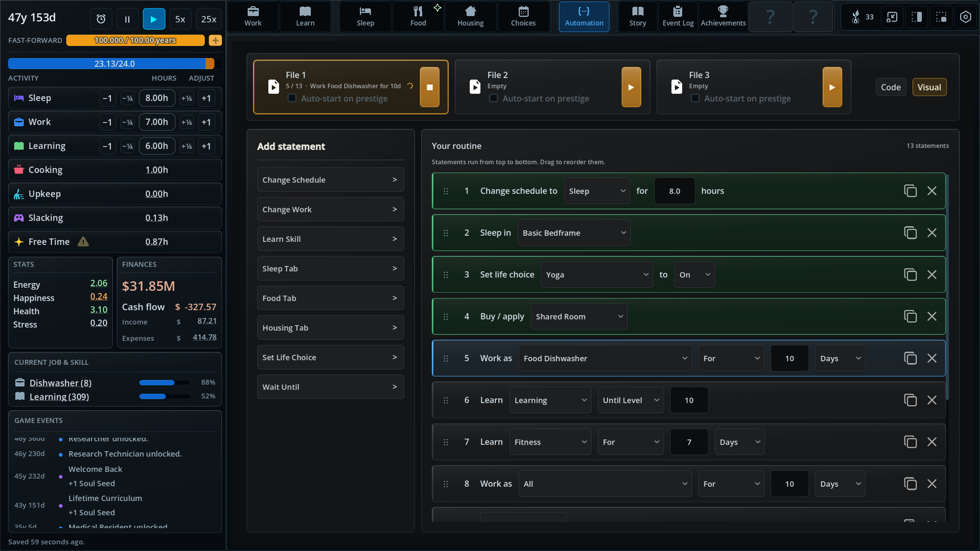980x551 pixels.
Task: Open the Basic Bedframe dropdown
Action: [x=574, y=233]
